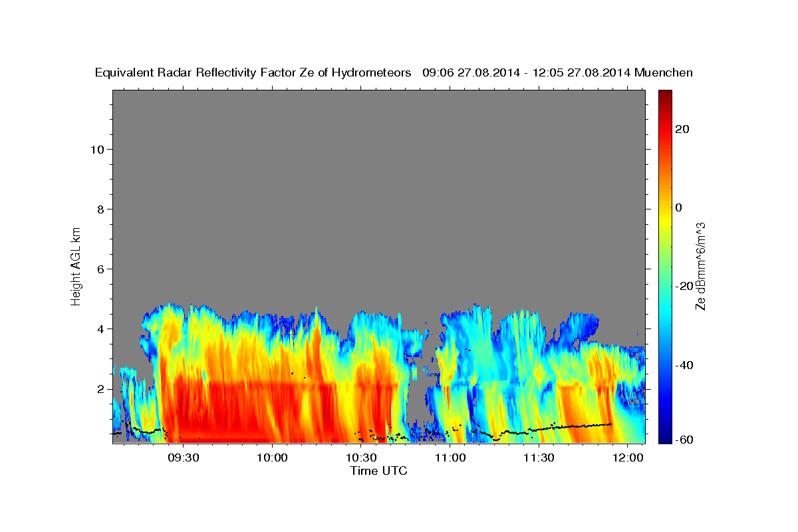
Task: Click the '12:00' time tick label
Action: tap(627, 458)
